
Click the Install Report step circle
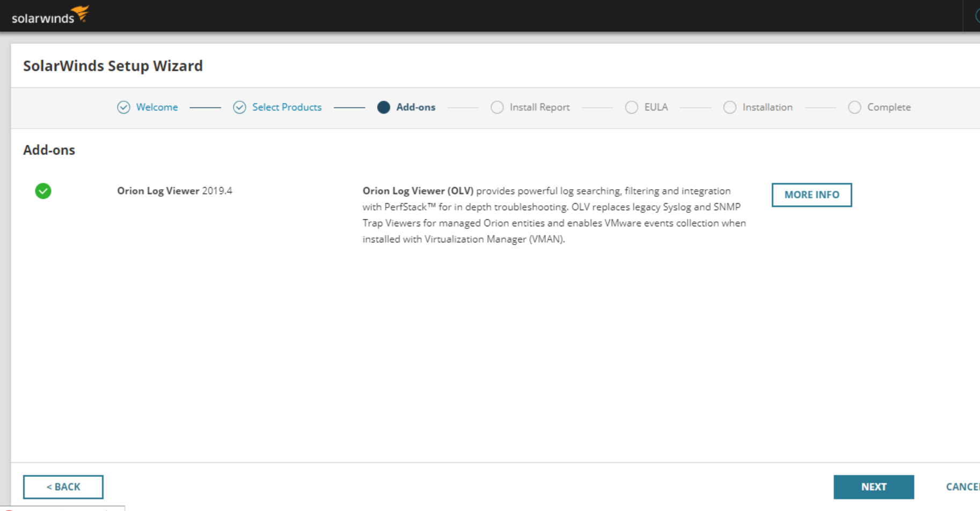point(497,107)
